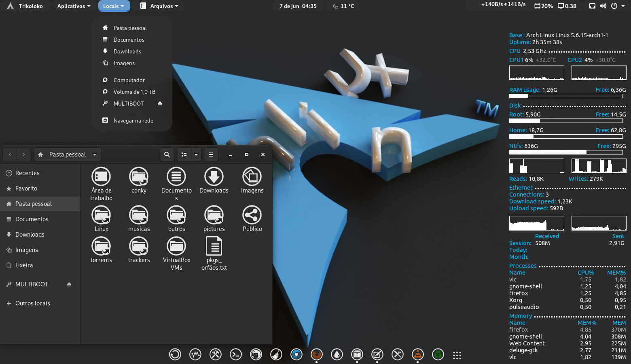Viewport: 631px width, 364px height.
Task: Select Computador from the Locais menu
Action: tap(129, 80)
